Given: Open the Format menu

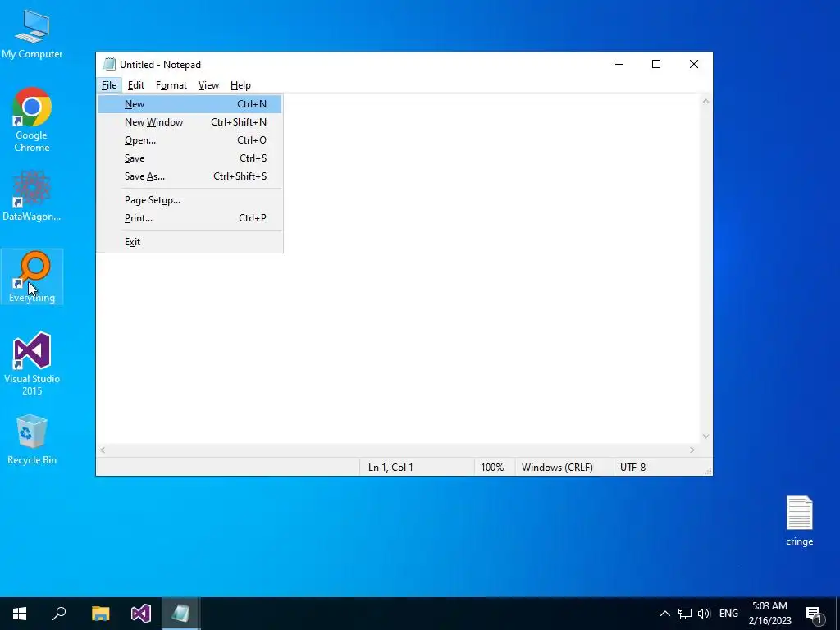Looking at the screenshot, I should tap(171, 85).
